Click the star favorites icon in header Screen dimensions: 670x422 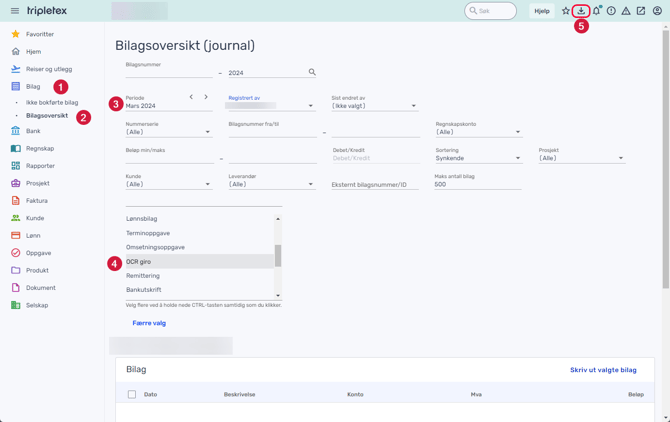pyautogui.click(x=566, y=11)
